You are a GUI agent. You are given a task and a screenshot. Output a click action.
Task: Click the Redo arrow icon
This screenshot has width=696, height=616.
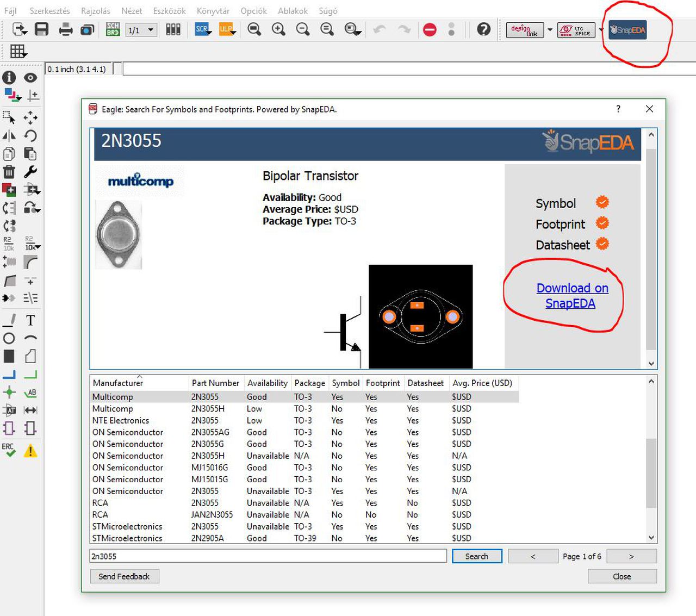[404, 29]
